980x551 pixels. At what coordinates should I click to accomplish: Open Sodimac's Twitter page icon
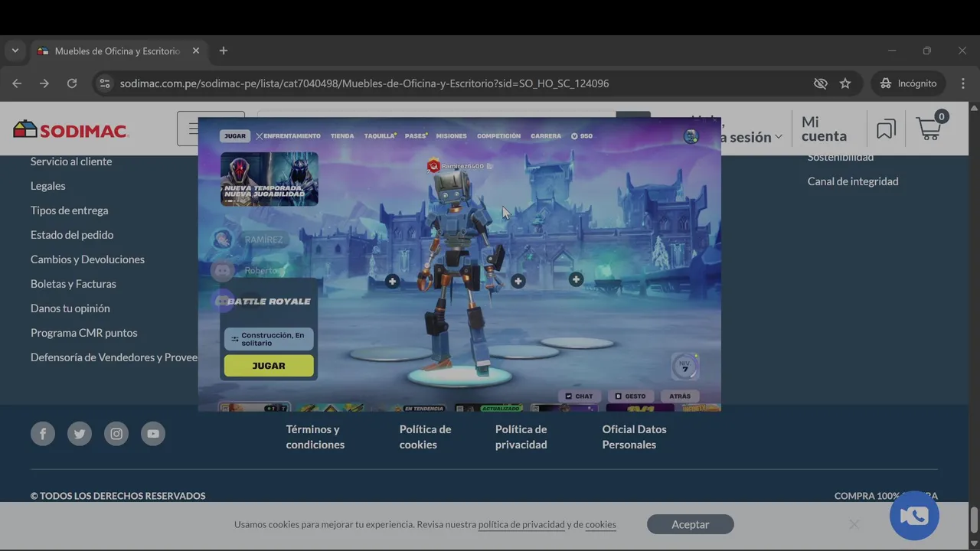(80, 434)
